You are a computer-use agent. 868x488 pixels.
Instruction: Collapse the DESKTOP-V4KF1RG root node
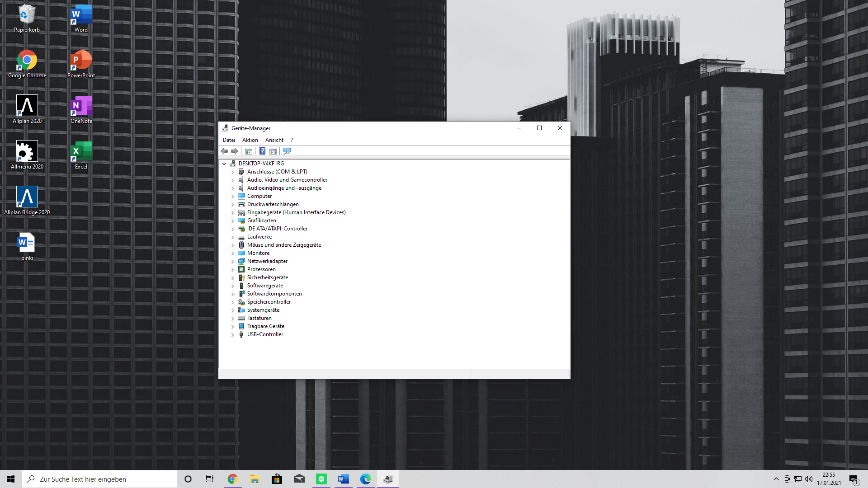(224, 164)
